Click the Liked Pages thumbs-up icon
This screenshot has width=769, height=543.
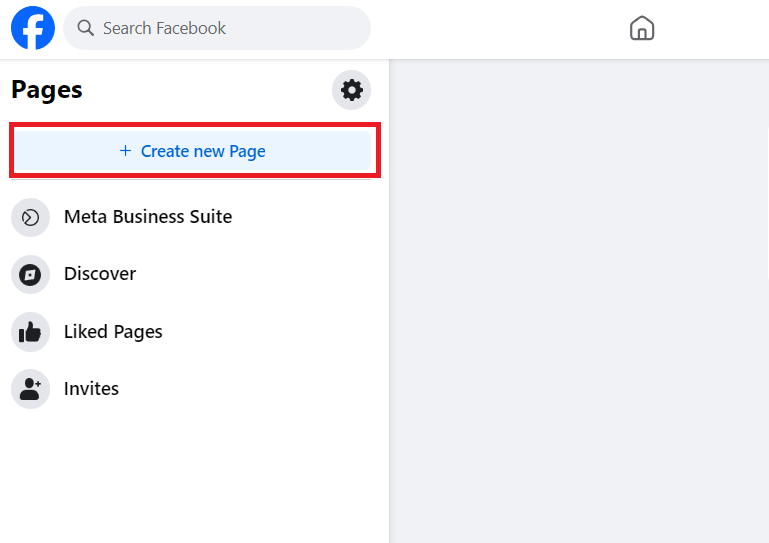point(30,332)
